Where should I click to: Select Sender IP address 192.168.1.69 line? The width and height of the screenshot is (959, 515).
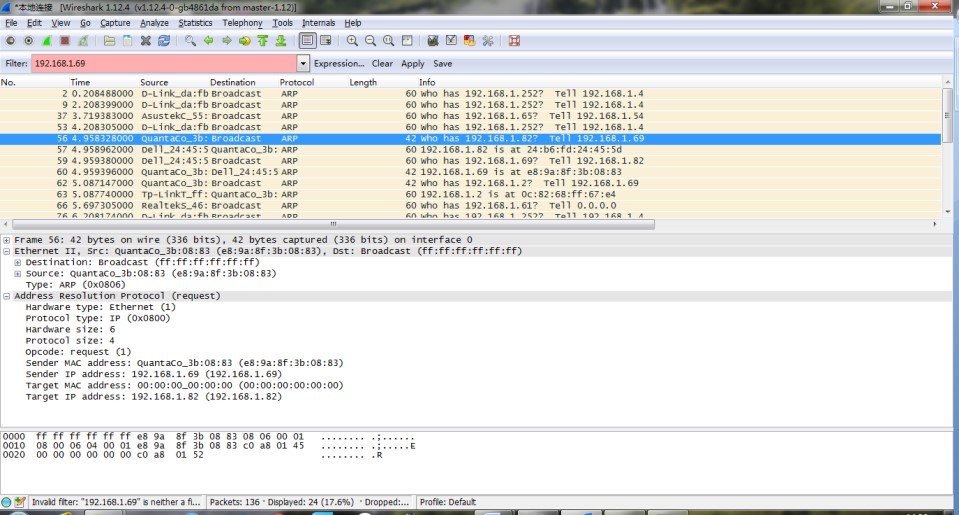click(154, 374)
